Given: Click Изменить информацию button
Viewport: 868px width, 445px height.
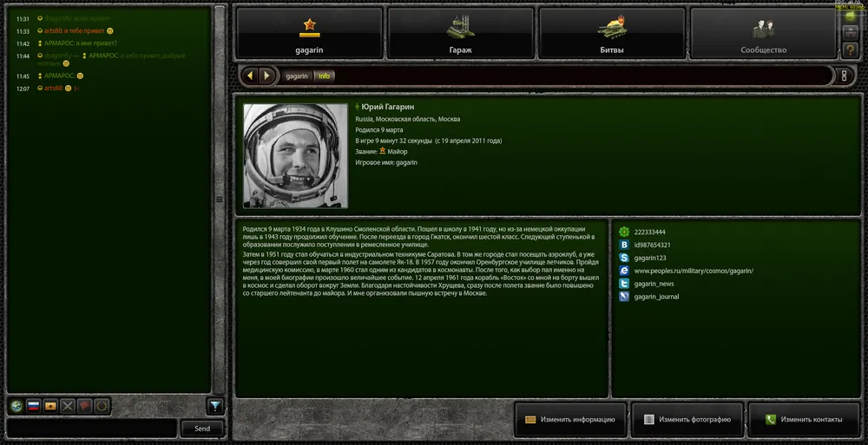Looking at the screenshot, I should (570, 420).
